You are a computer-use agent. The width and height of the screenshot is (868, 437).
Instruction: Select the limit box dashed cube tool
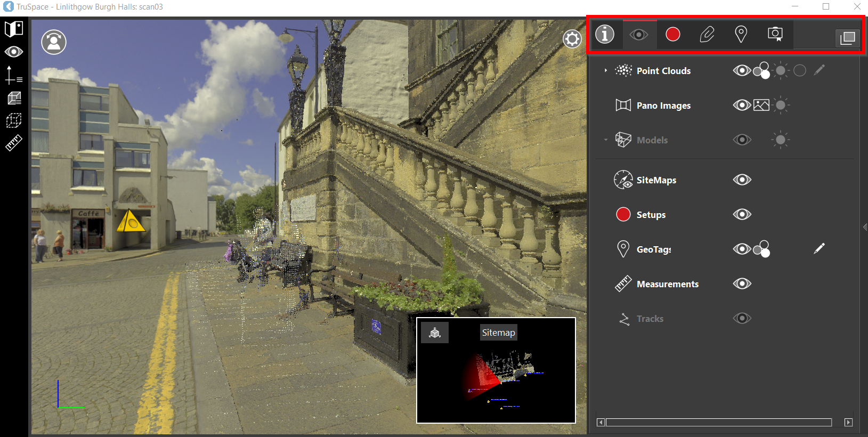(13, 120)
